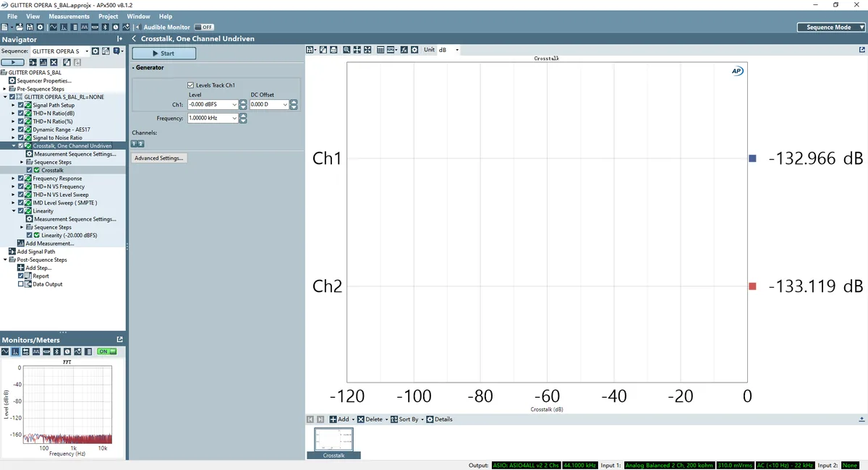
Task: Collapse the Generator section
Action: pos(133,68)
